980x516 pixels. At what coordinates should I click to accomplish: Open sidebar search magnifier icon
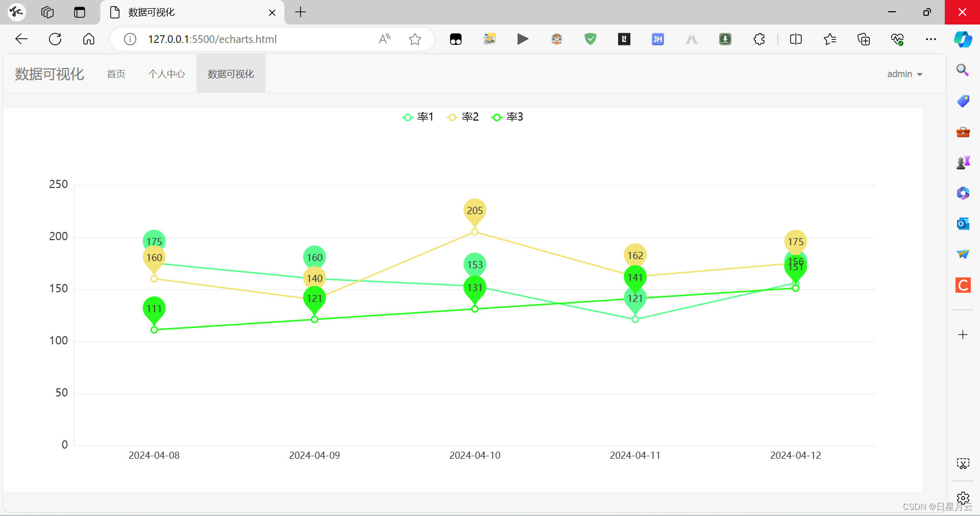[963, 70]
